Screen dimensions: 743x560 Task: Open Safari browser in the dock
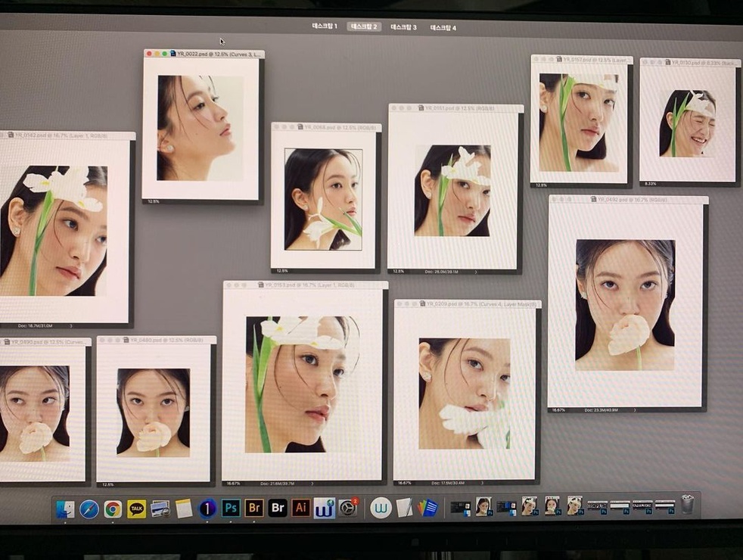tap(89, 510)
